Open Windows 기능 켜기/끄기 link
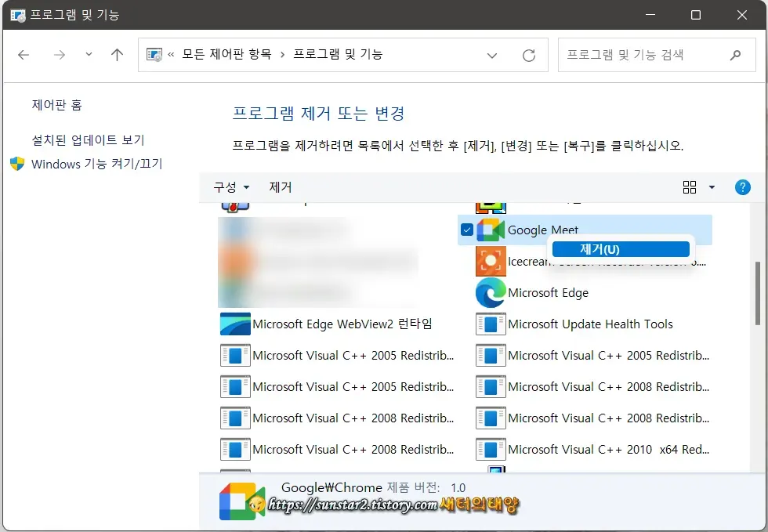 point(96,164)
